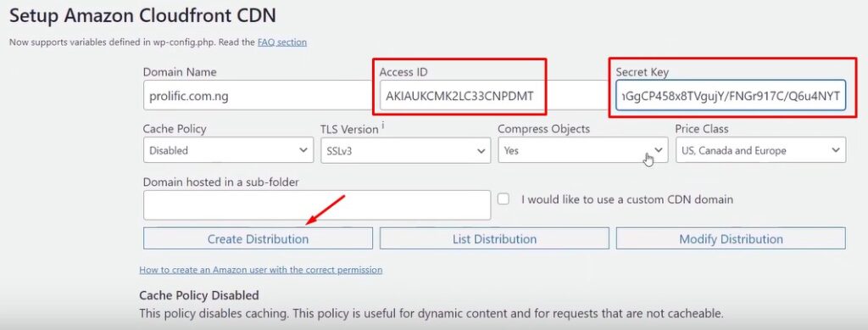
Task: Click the 'Cache Policy' field label
Action: pyautogui.click(x=175, y=129)
